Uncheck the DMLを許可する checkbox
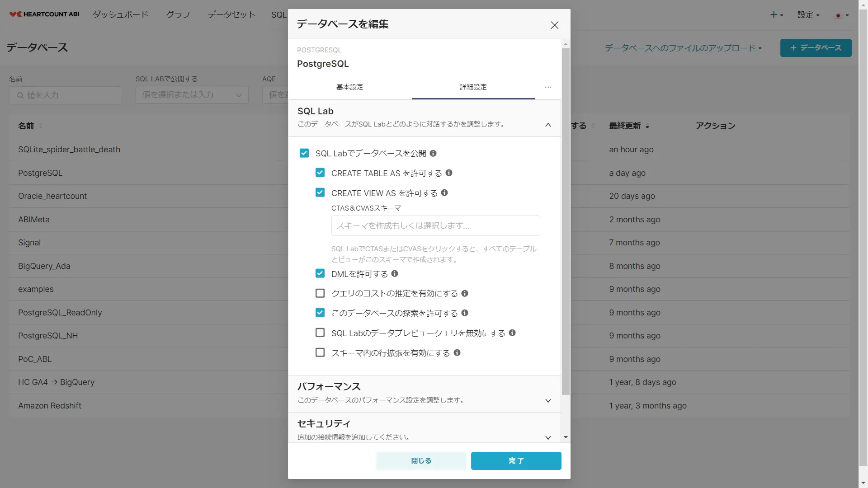 click(x=320, y=273)
